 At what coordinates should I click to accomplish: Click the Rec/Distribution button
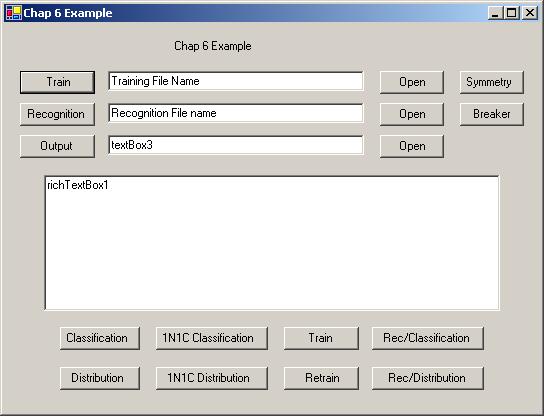pyautogui.click(x=428, y=378)
